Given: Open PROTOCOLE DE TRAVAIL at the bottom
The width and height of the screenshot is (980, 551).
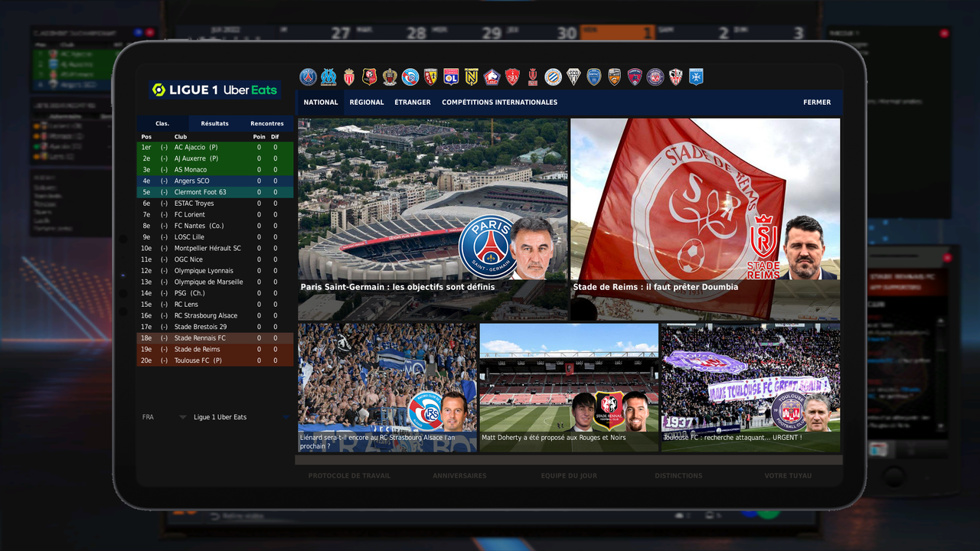Looking at the screenshot, I should tap(349, 475).
